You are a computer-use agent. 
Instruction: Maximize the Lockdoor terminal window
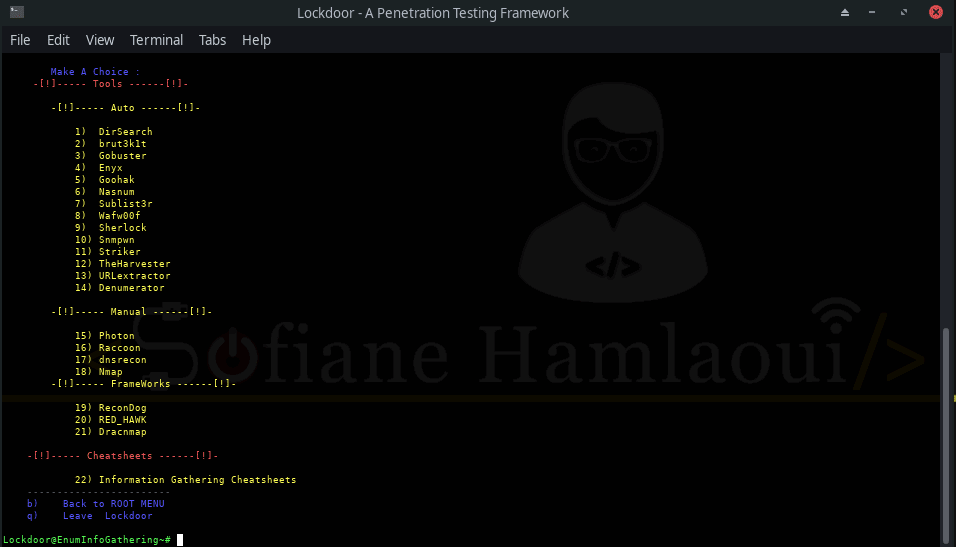[904, 12]
